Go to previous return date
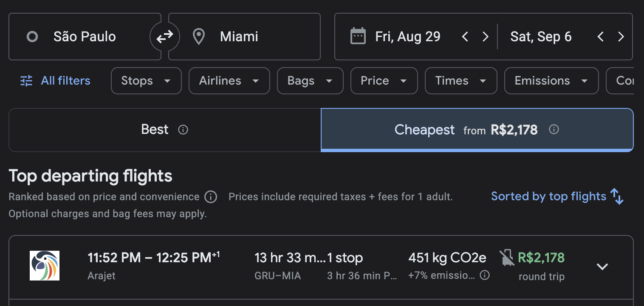Image resolution: width=644 pixels, height=306 pixels. click(600, 37)
